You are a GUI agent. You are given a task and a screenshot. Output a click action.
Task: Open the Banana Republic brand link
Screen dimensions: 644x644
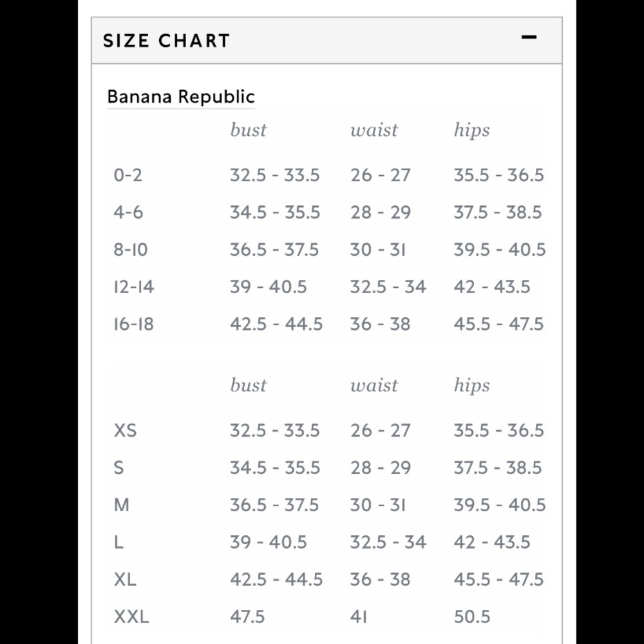tap(181, 97)
